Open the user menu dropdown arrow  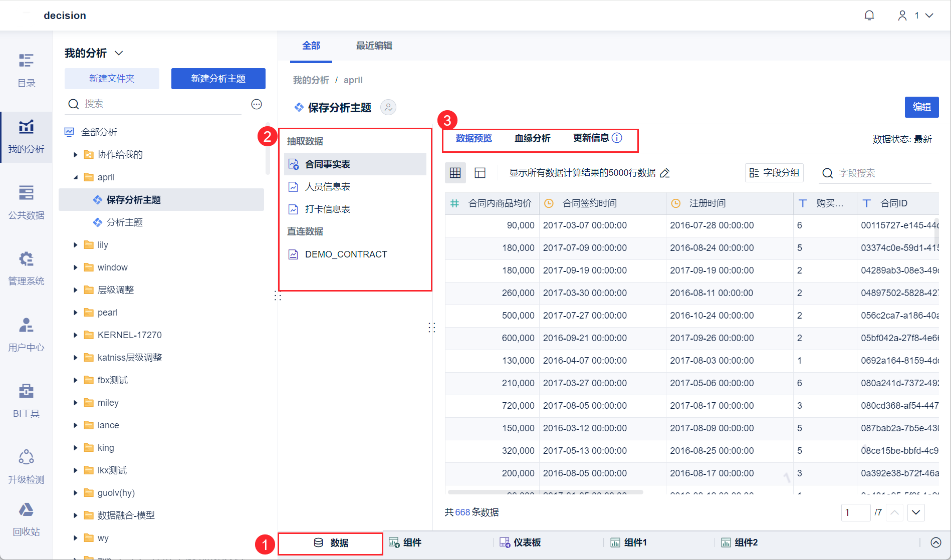(x=929, y=16)
